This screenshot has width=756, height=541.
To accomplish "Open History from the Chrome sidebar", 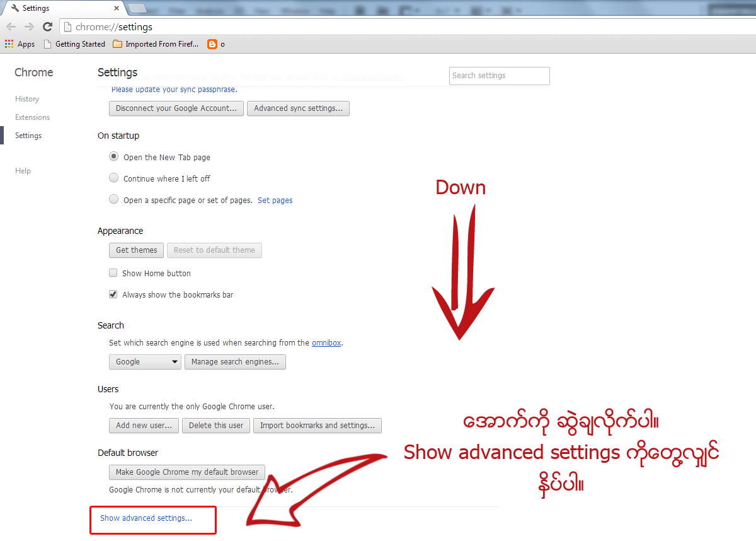I will click(27, 98).
